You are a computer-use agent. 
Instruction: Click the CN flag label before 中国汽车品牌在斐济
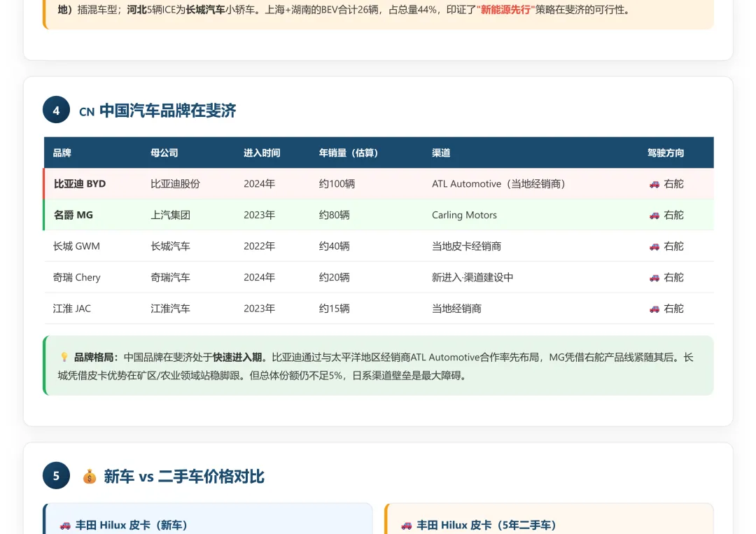click(x=87, y=112)
